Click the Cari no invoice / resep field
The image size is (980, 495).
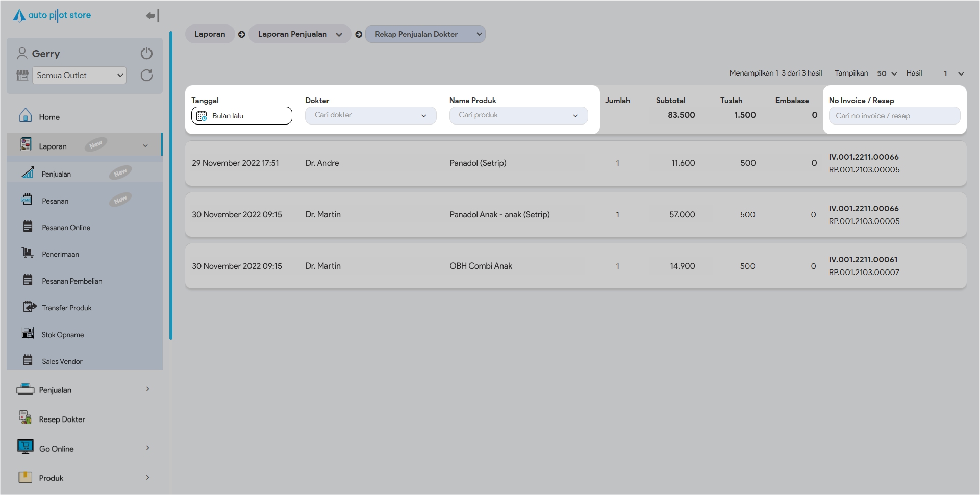pyautogui.click(x=894, y=116)
